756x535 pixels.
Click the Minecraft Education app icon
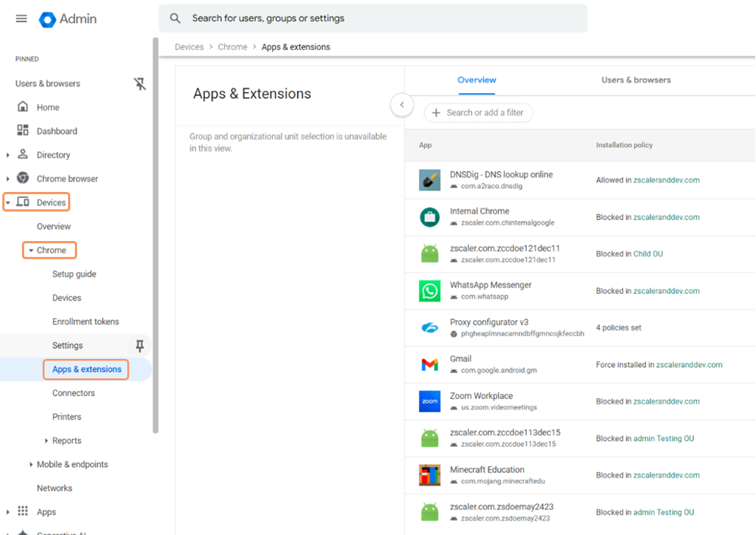pos(429,475)
